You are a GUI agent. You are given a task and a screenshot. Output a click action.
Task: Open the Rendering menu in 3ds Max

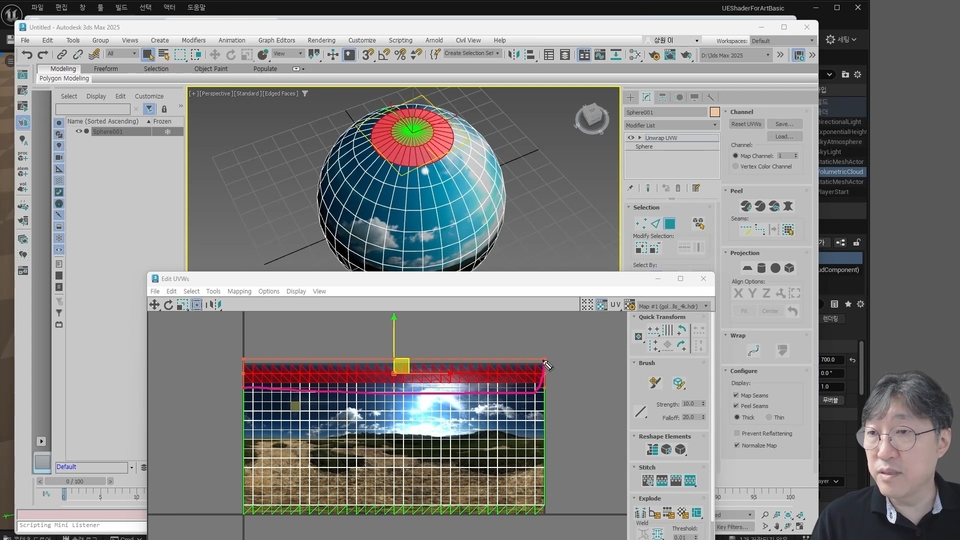[321, 40]
